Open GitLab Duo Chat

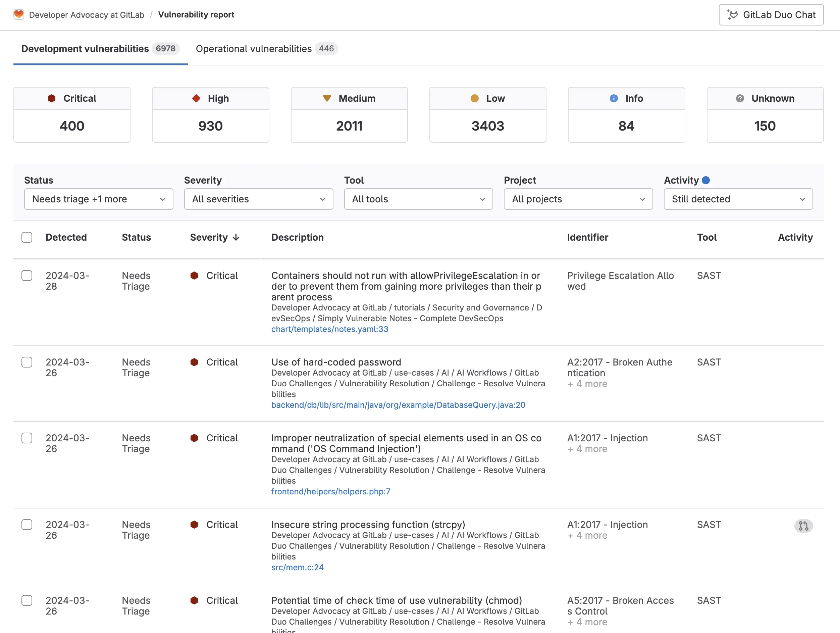pos(771,15)
